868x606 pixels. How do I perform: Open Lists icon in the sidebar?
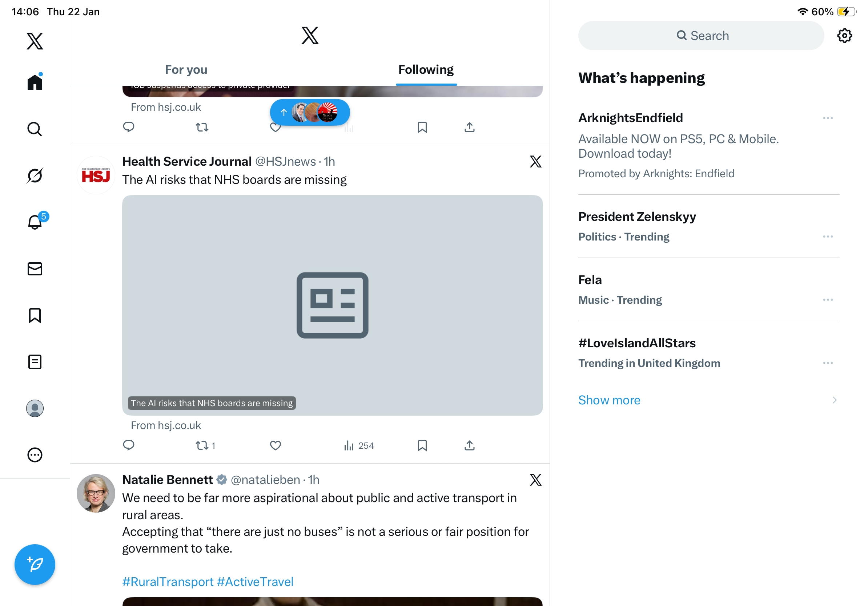(x=35, y=362)
